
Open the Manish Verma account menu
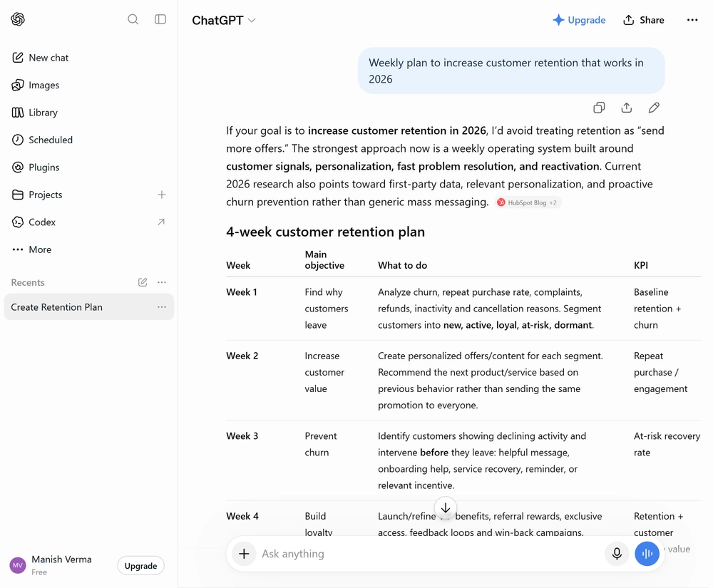click(x=61, y=564)
